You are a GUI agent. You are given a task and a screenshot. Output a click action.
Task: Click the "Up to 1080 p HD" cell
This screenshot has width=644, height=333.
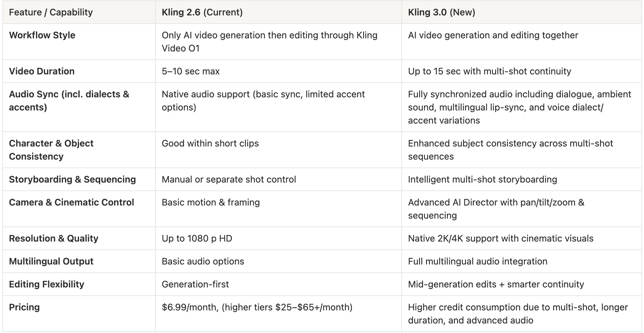tap(197, 239)
